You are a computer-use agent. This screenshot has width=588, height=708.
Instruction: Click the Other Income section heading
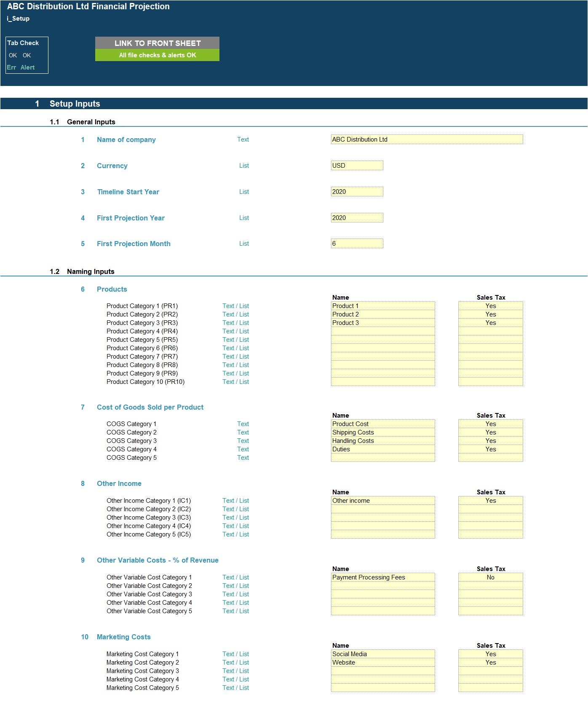pyautogui.click(x=119, y=483)
